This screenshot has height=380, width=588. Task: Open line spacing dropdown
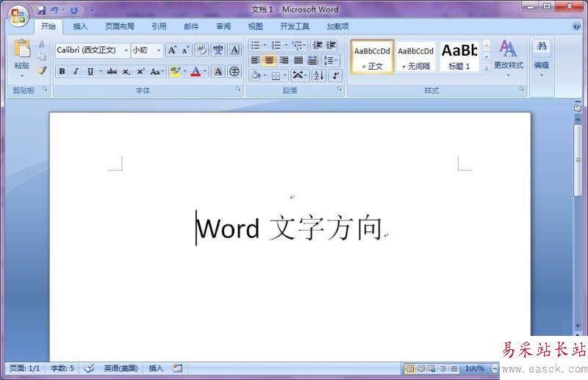(x=331, y=60)
